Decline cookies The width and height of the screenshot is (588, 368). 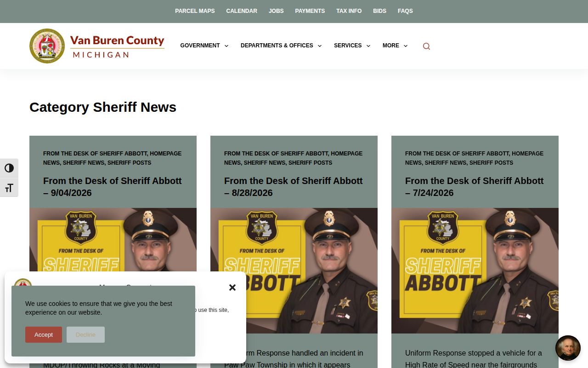click(x=85, y=334)
